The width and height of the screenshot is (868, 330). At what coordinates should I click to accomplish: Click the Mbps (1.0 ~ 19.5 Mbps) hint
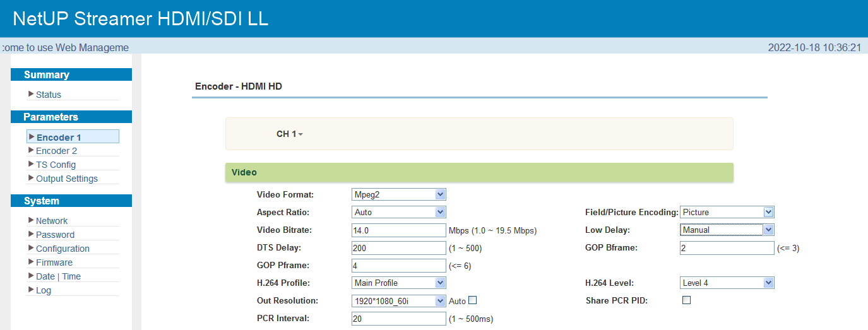[x=492, y=230]
